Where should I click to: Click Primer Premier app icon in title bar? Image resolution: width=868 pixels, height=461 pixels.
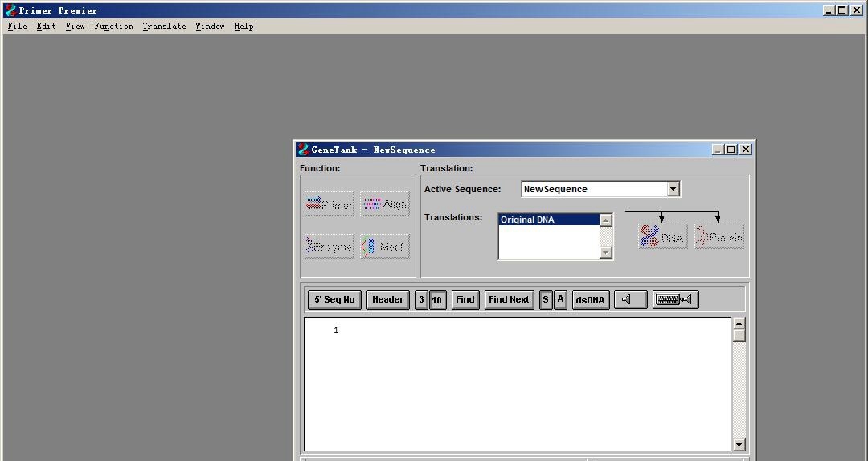(10, 10)
